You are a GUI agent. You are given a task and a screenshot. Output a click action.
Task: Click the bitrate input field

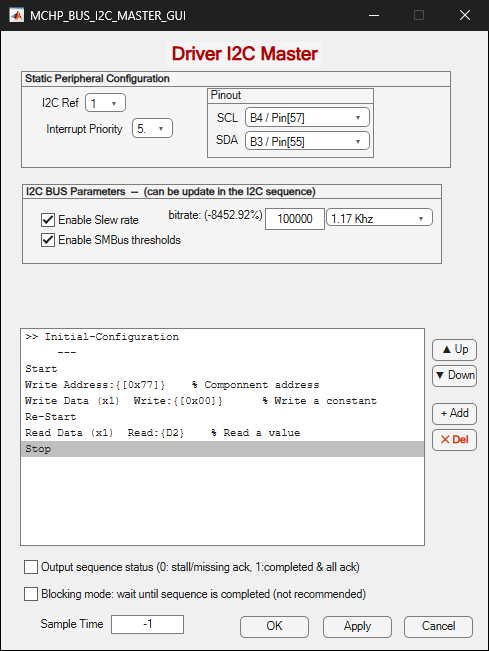[x=295, y=219]
